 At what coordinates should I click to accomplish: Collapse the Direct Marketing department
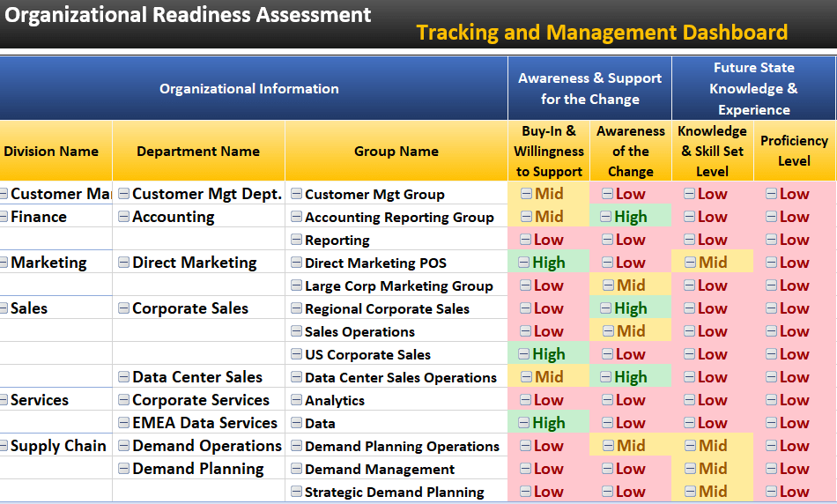123,263
